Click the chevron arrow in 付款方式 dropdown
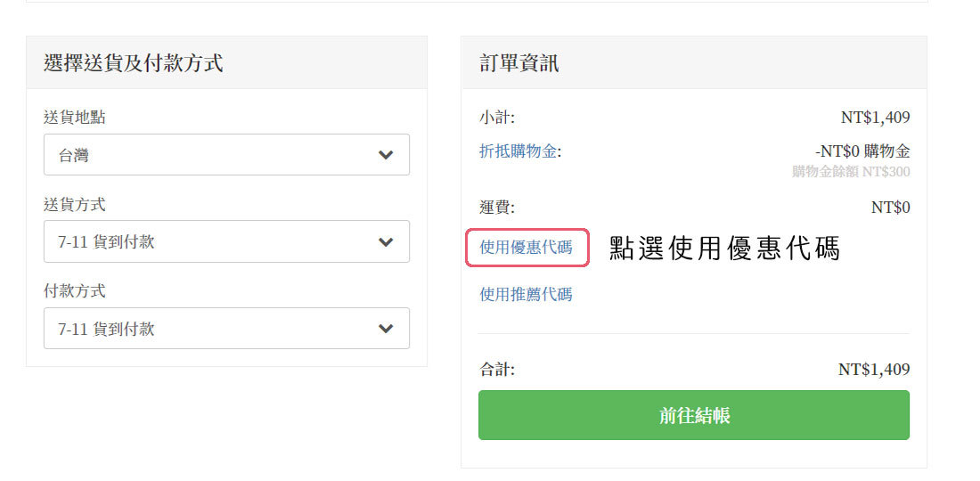Image resolution: width=980 pixels, height=481 pixels. 385,329
